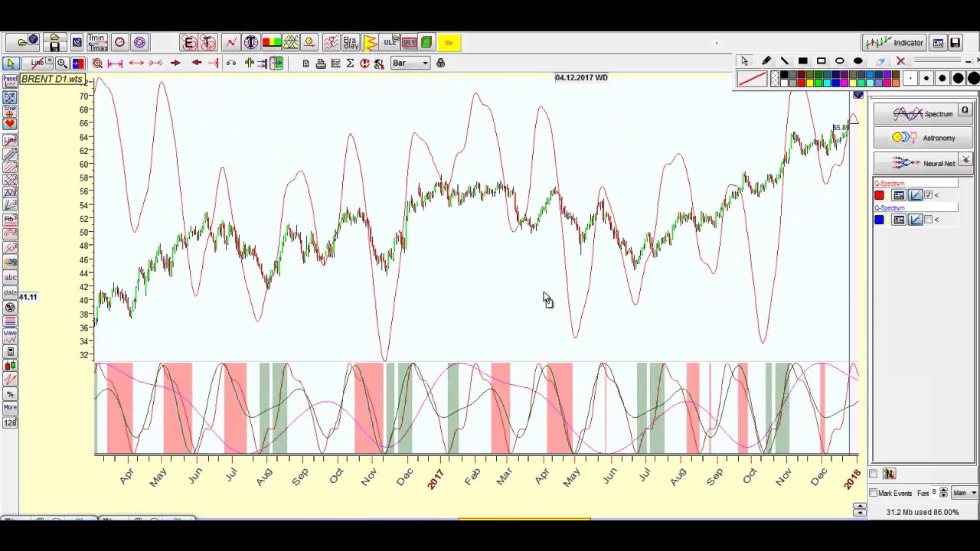The image size is (980, 551).
Task: Open the Spectrum module
Action: 923,114
